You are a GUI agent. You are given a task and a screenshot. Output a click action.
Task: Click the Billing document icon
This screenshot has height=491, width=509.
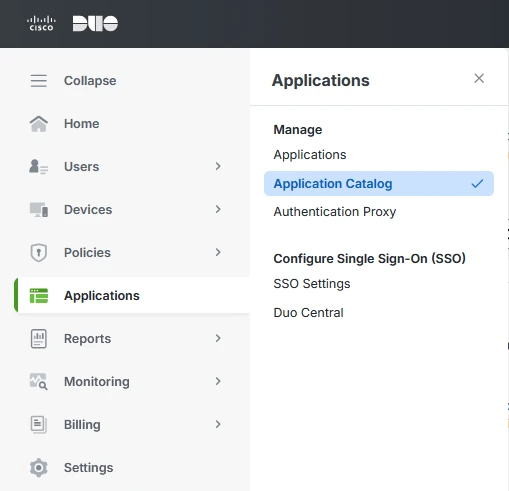tap(39, 425)
